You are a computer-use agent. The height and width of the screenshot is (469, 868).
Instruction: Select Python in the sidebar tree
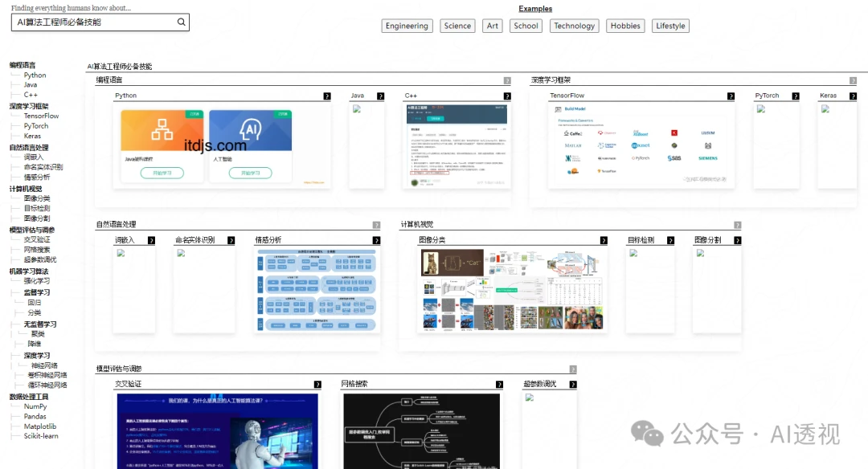tap(35, 75)
